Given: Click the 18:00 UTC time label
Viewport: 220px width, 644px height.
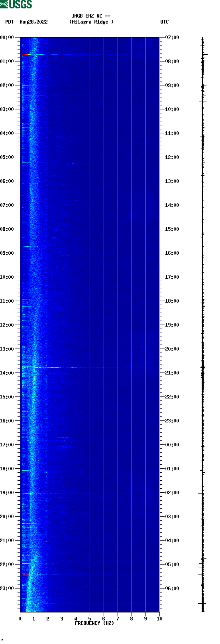Looking at the screenshot, I should point(172,301).
